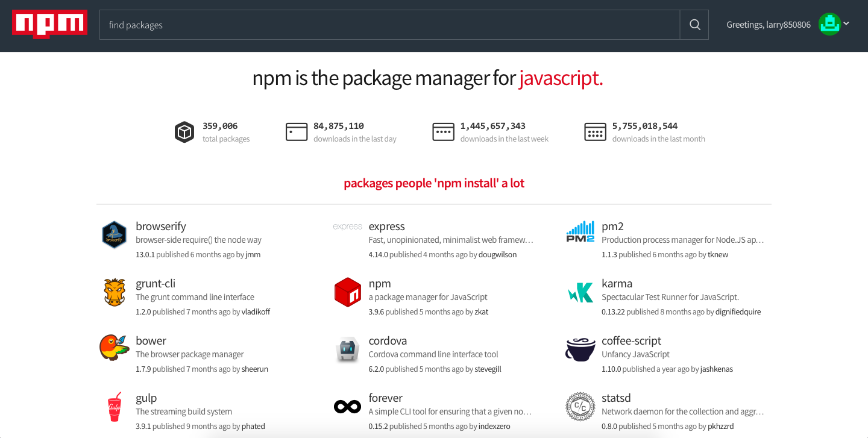Click the downloads last month calendar icon
Viewport: 868px width, 438px height.
595,132
